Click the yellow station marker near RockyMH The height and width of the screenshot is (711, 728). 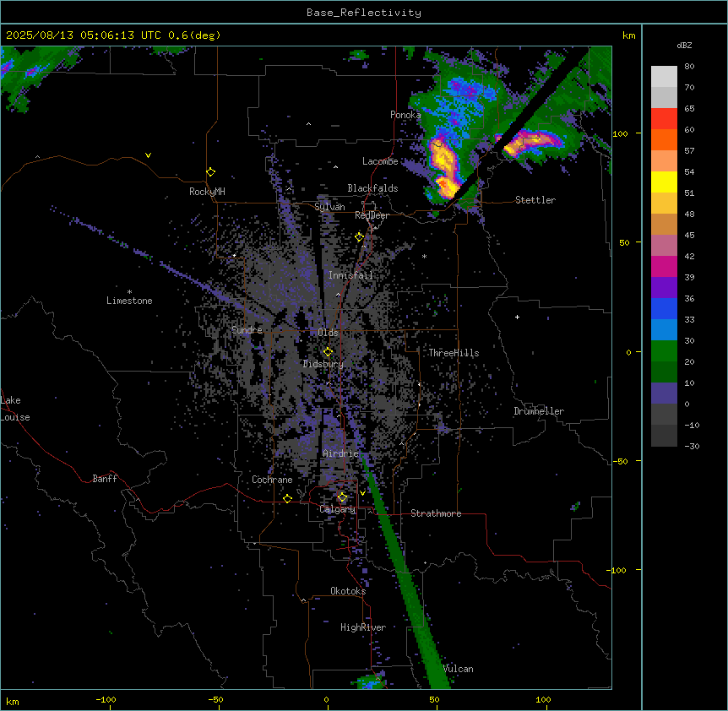point(211,171)
